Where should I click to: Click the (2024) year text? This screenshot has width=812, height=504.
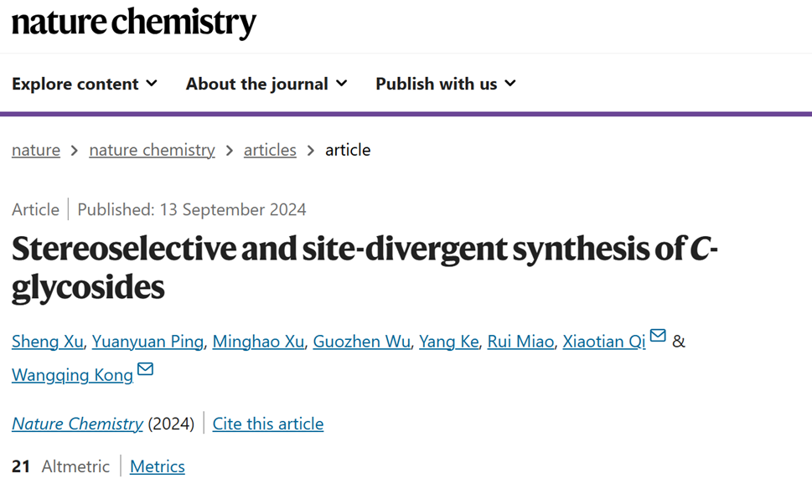pos(171,424)
